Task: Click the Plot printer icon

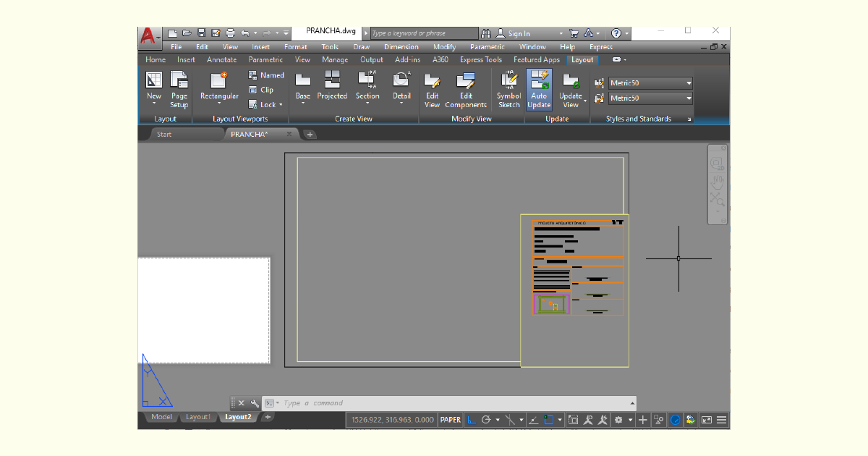Action: (x=230, y=33)
